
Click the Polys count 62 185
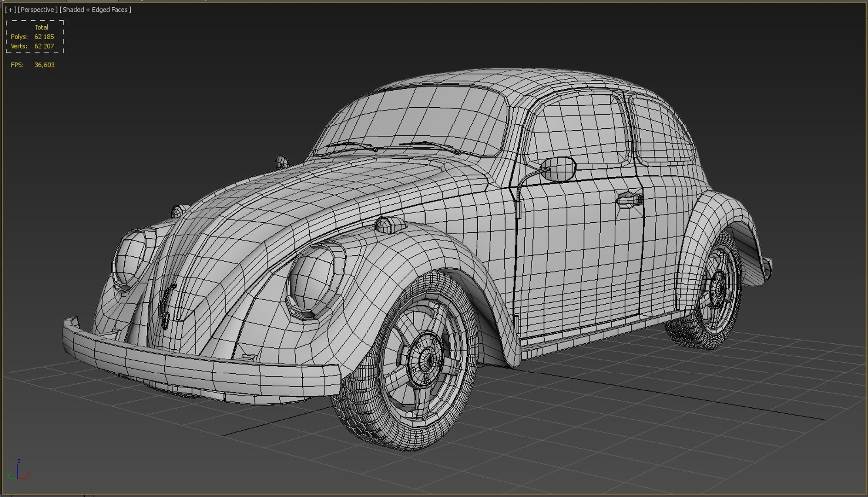[x=44, y=37]
